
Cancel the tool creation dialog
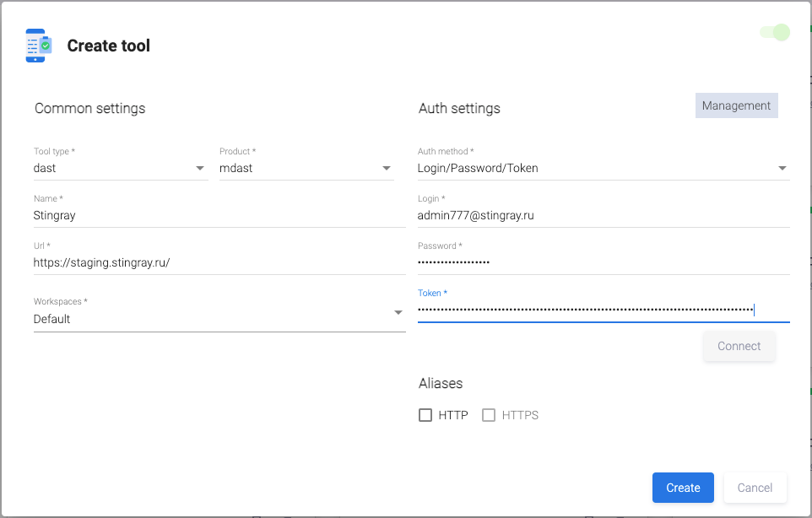coord(755,488)
